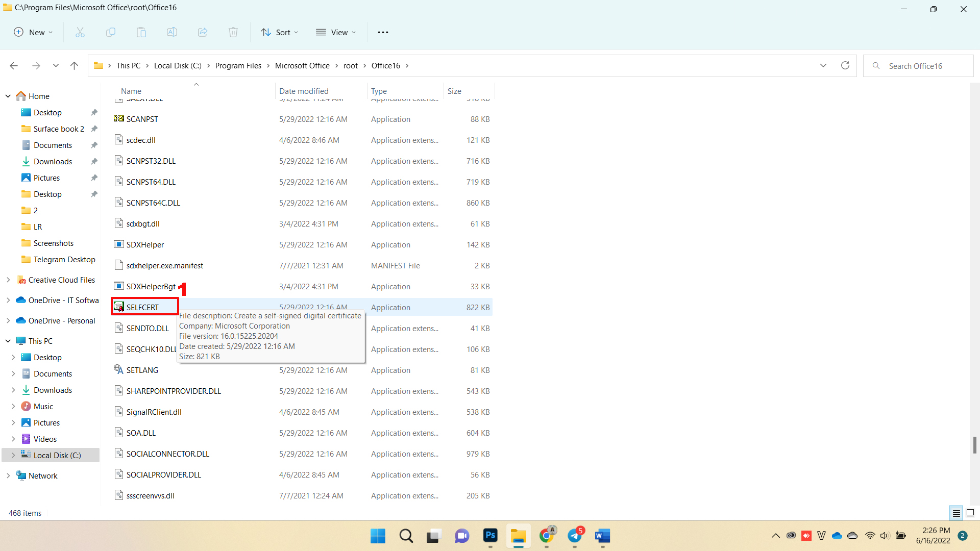Click the taskbar clock and date
980x551 pixels.
[934, 536]
